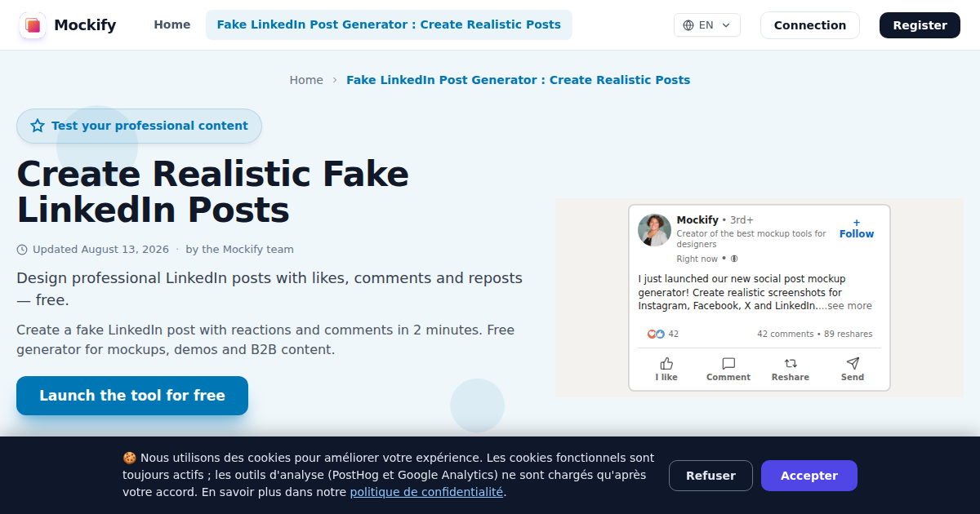Click the Register button
Screen dimensions: 980x514
[920, 25]
